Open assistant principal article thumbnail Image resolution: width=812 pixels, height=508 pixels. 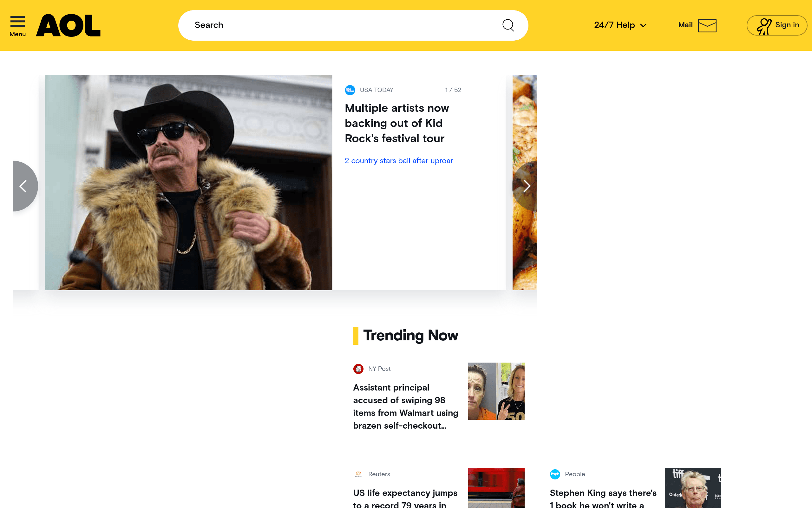click(496, 391)
